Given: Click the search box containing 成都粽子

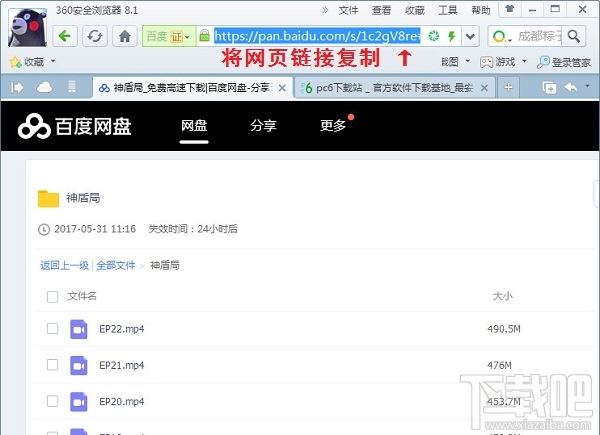Looking at the screenshot, I should click(539, 36).
